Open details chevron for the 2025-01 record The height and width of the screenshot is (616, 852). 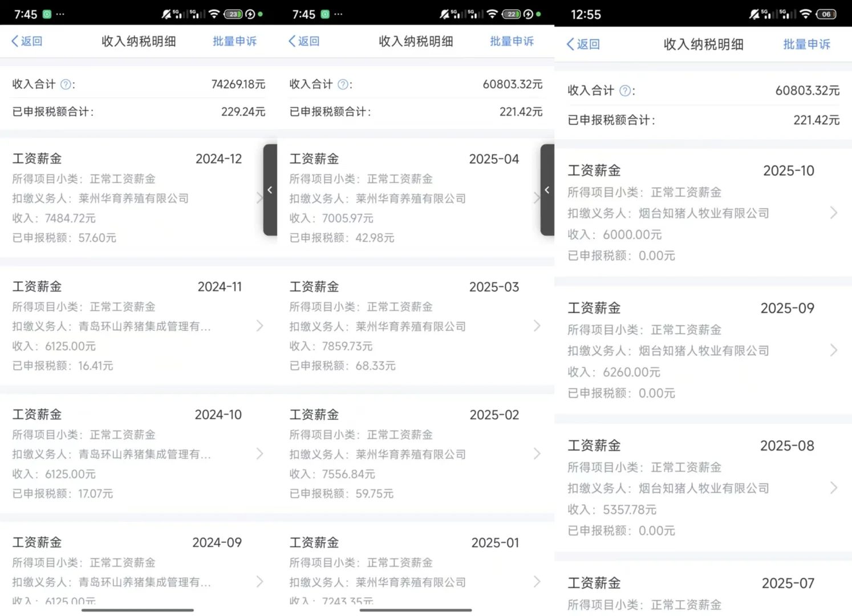pos(537,581)
